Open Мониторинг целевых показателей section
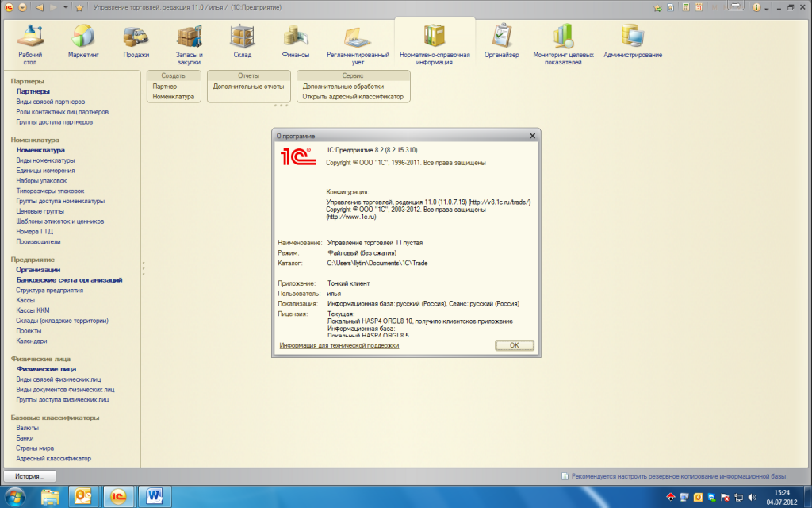Image resolution: width=812 pixels, height=508 pixels. (564, 44)
